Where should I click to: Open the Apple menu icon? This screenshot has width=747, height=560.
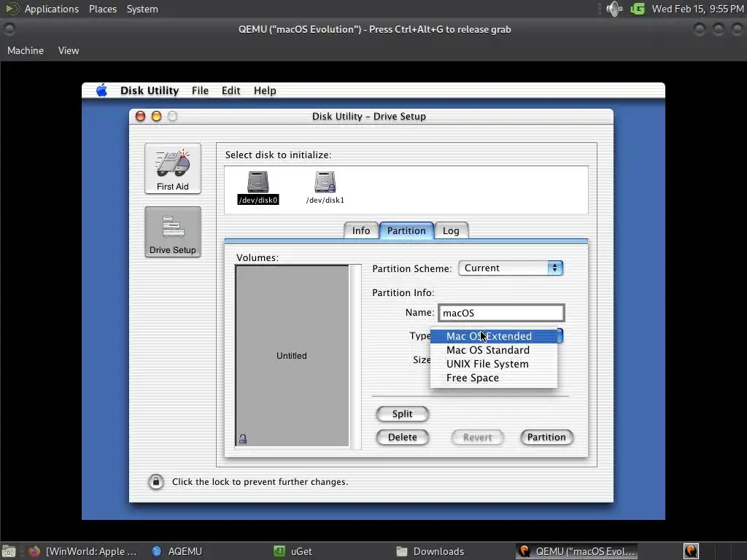(101, 90)
